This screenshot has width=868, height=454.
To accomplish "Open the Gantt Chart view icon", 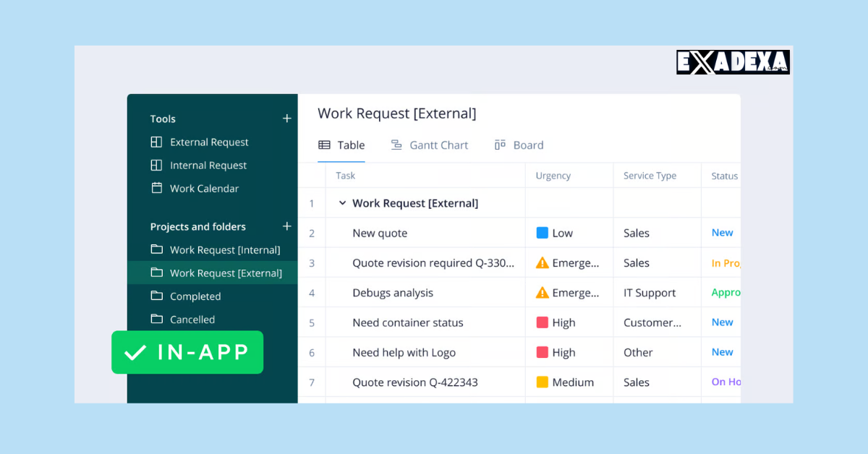I will click(x=396, y=145).
